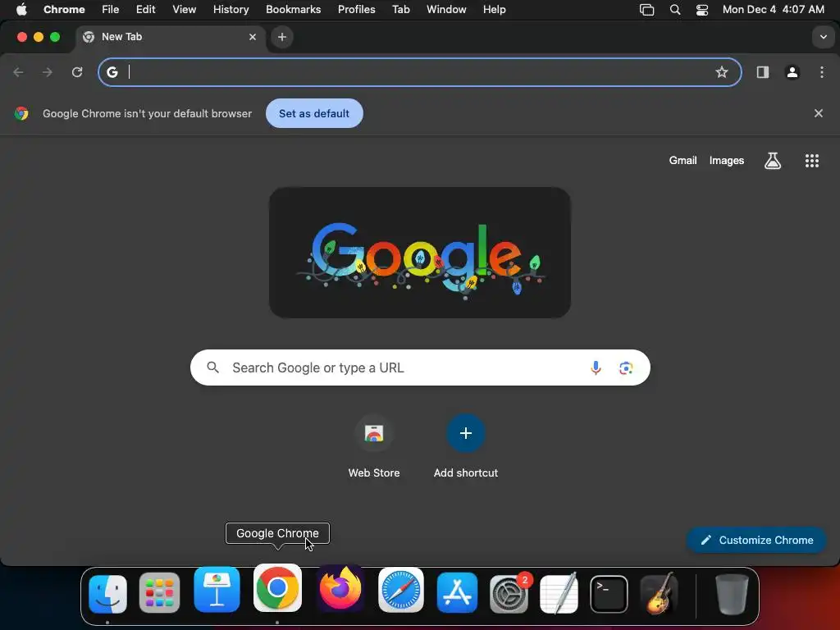Focus the Search Google or type a URL box
Image resolution: width=840 pixels, height=630 pixels.
click(x=420, y=367)
